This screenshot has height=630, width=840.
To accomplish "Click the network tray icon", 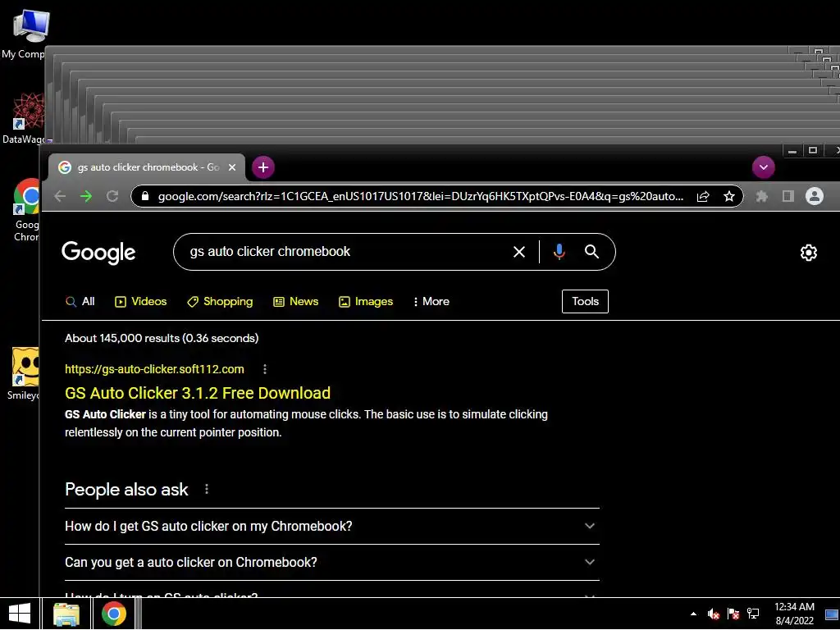I will (x=754, y=614).
